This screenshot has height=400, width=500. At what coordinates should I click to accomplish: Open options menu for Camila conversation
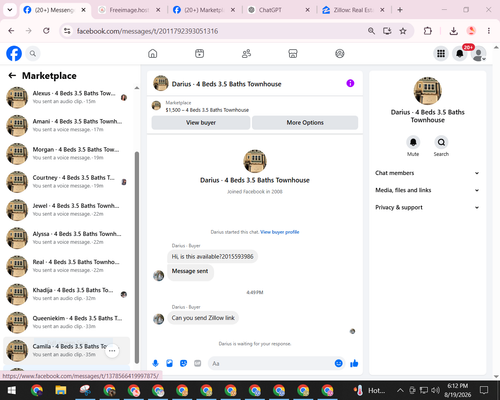(112, 351)
